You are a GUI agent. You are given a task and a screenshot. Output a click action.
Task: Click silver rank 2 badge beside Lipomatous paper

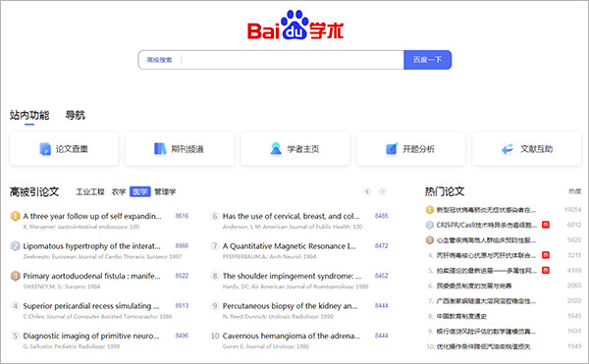click(x=15, y=246)
